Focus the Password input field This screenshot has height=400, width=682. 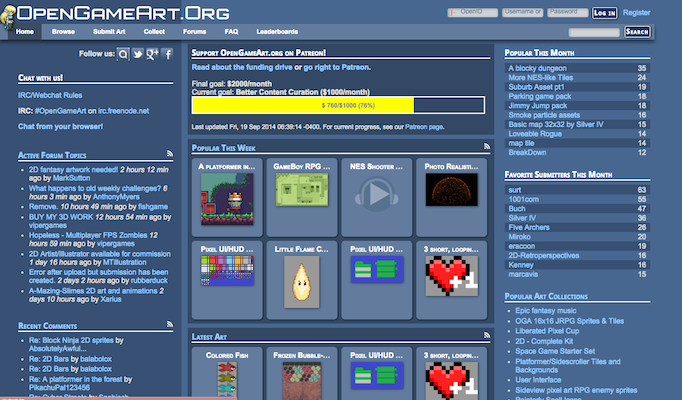coord(568,12)
